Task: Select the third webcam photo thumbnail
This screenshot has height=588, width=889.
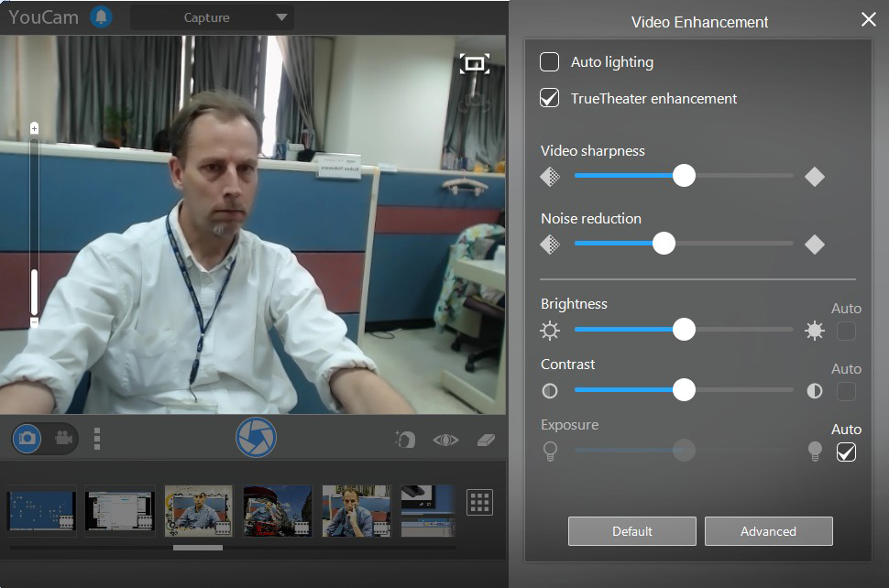Action: click(198, 510)
